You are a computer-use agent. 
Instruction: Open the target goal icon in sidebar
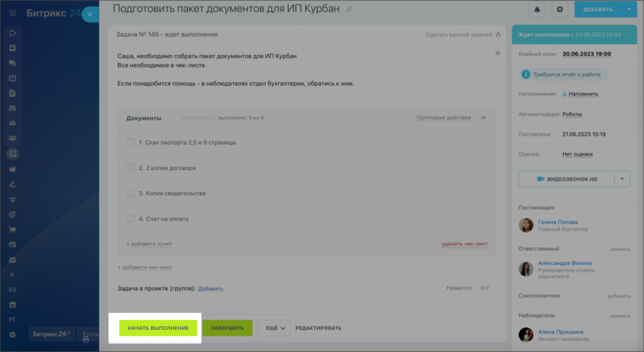pyautogui.click(x=13, y=215)
